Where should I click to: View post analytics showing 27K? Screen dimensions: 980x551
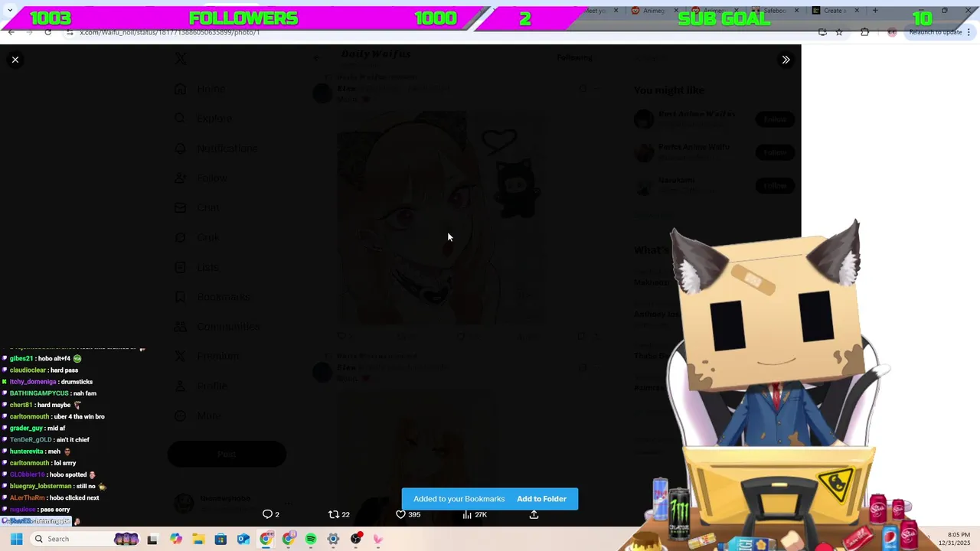coord(475,514)
